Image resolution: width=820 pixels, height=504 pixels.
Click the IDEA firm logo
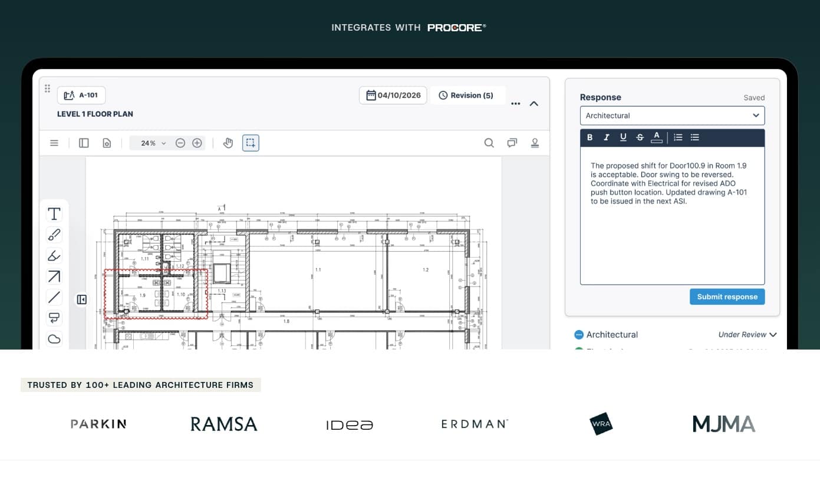pos(350,424)
